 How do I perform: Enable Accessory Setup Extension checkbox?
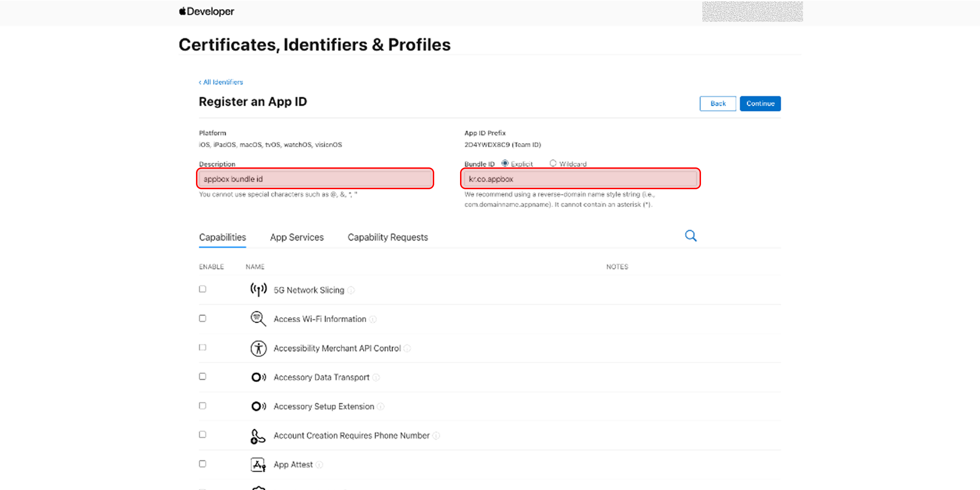[x=202, y=406]
